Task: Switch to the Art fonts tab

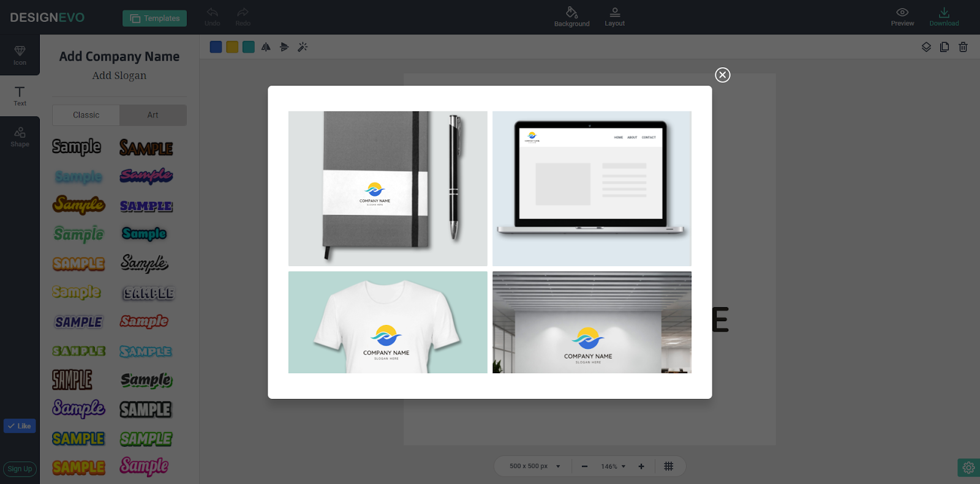Action: click(153, 115)
